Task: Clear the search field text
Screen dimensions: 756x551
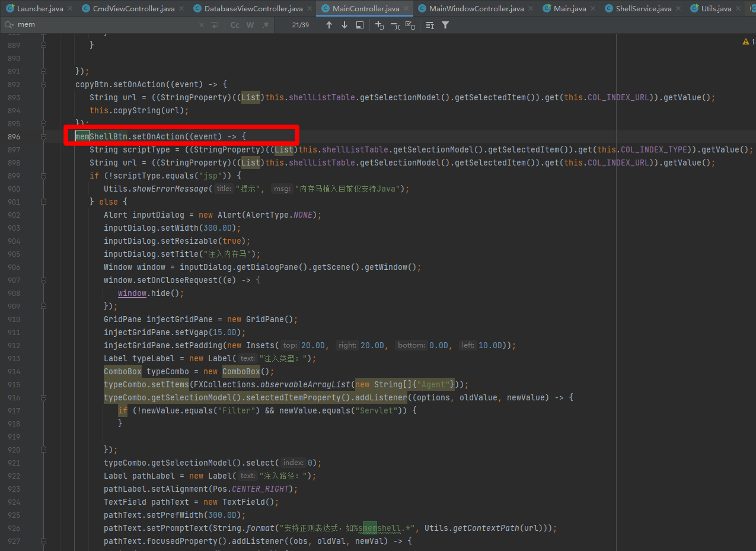Action: click(202, 25)
